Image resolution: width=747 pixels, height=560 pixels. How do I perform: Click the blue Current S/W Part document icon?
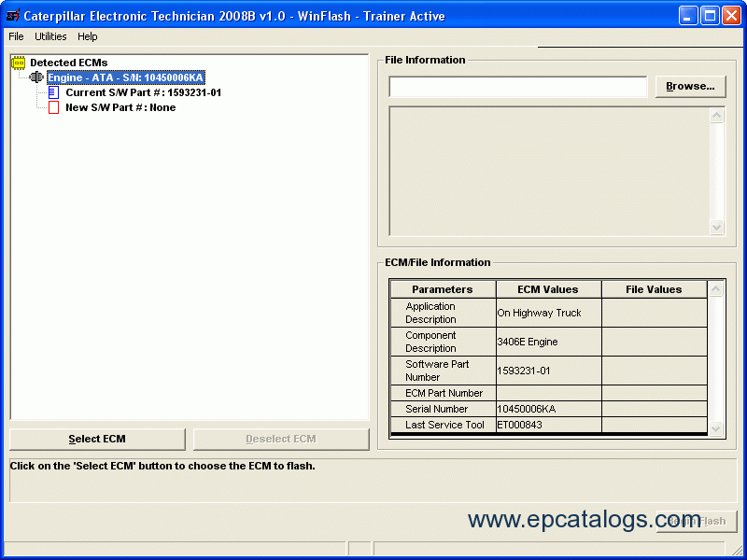click(53, 92)
